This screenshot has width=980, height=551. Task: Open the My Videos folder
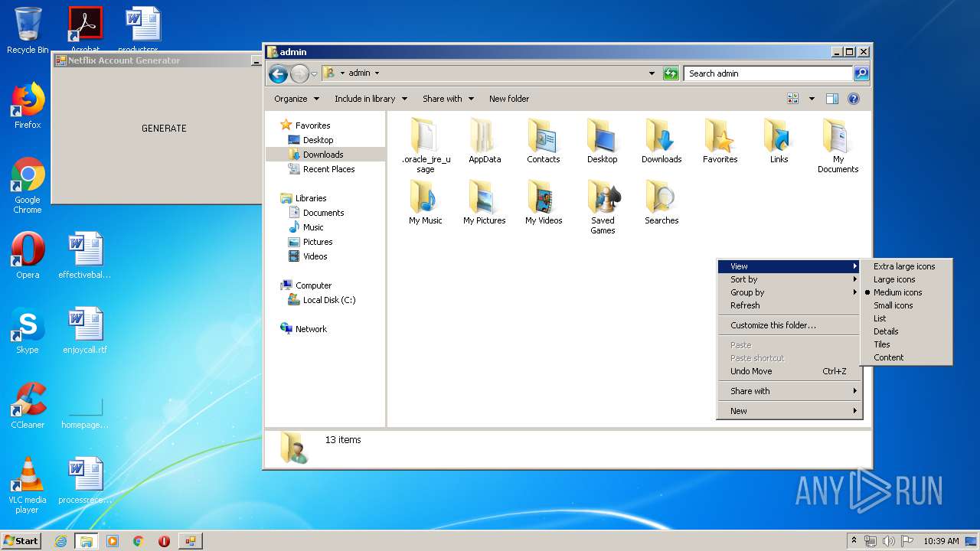pyautogui.click(x=544, y=202)
